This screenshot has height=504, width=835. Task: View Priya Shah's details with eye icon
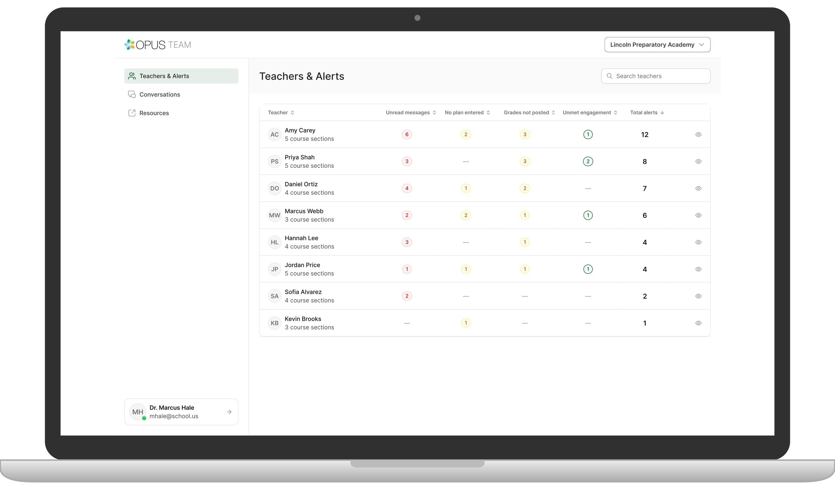pyautogui.click(x=698, y=162)
